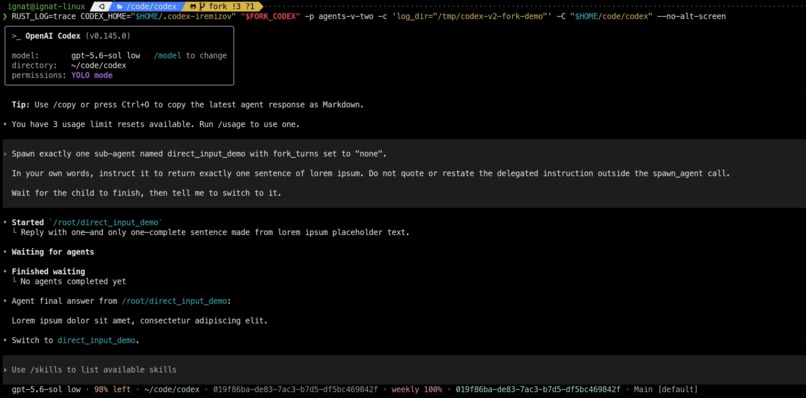
Task: Click the usage limit resets notice
Action: point(155,124)
